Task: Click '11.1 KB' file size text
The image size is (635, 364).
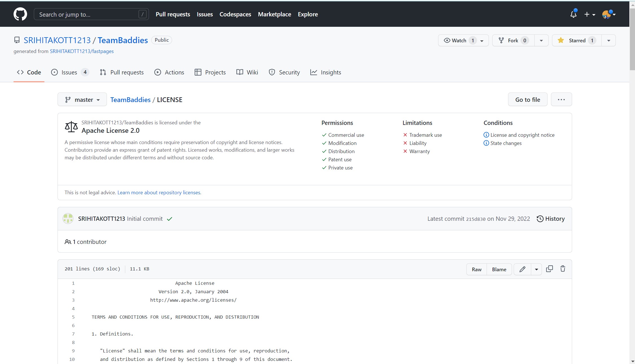Action: (x=139, y=269)
